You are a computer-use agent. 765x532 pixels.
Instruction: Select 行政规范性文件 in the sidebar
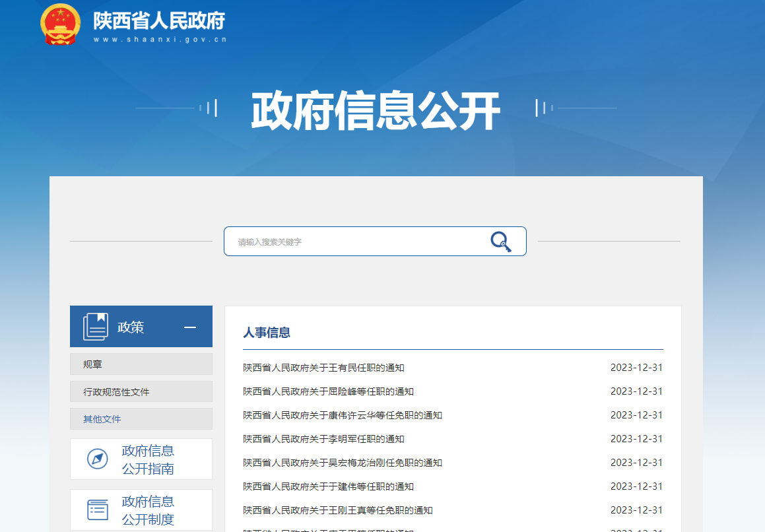click(x=141, y=392)
